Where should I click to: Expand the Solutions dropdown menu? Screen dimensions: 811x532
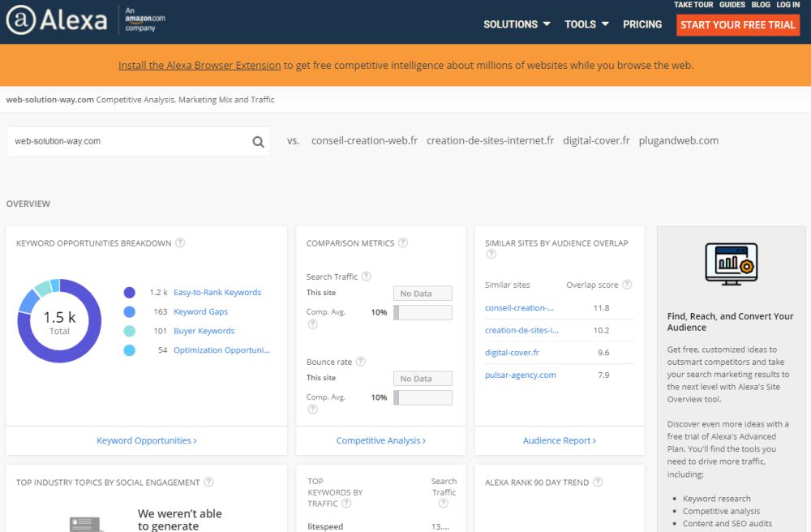(517, 24)
